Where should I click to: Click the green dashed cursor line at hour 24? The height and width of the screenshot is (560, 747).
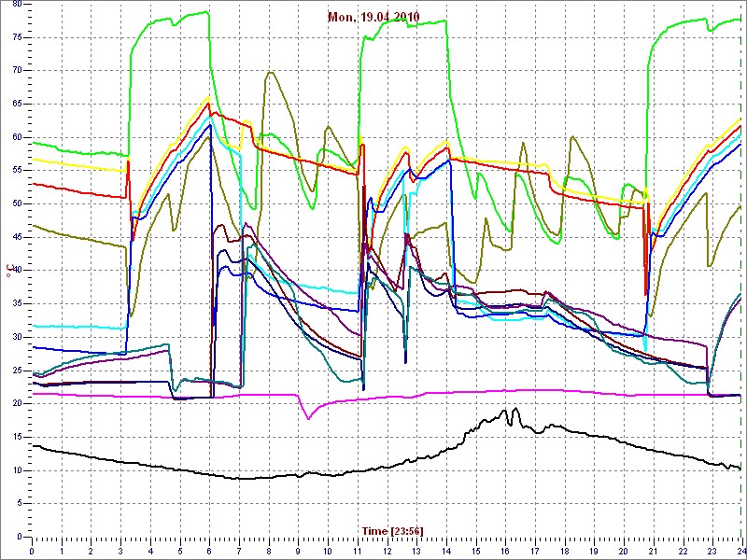pos(741,269)
